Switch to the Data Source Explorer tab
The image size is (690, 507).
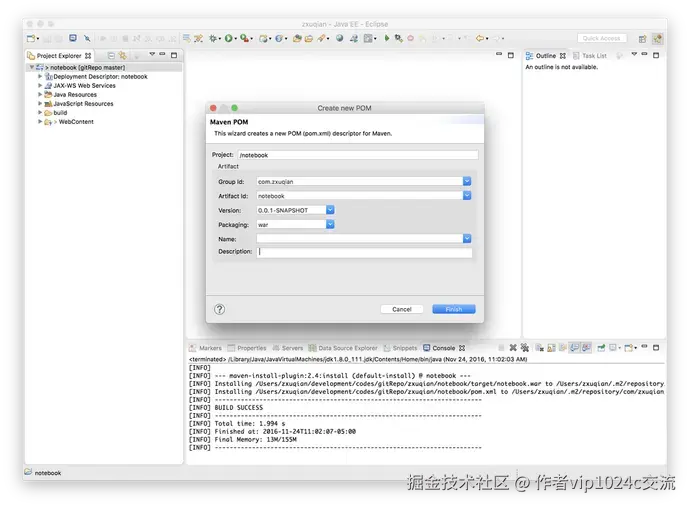[x=343, y=348]
